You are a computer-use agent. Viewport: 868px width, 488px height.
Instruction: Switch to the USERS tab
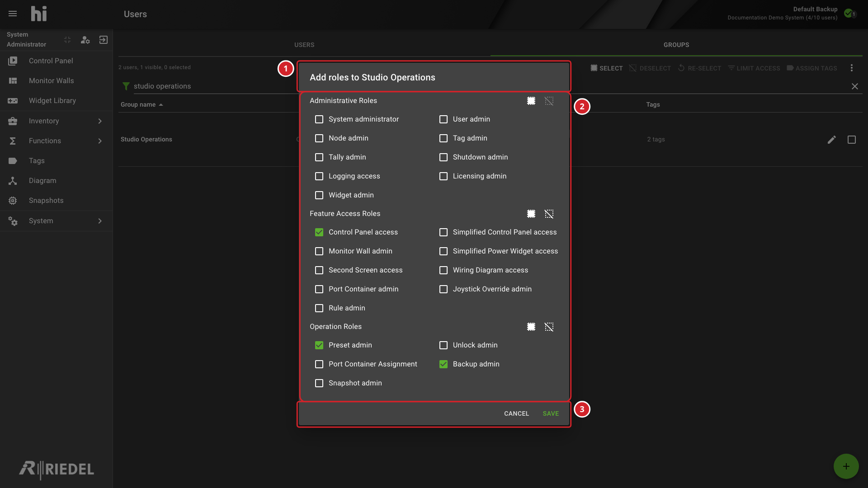click(x=304, y=45)
